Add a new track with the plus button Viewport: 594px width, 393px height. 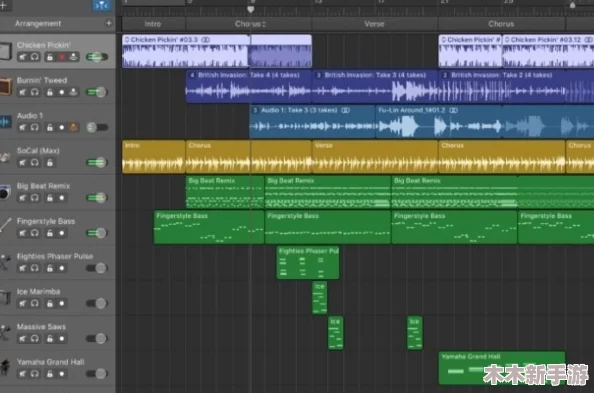coord(3,5)
